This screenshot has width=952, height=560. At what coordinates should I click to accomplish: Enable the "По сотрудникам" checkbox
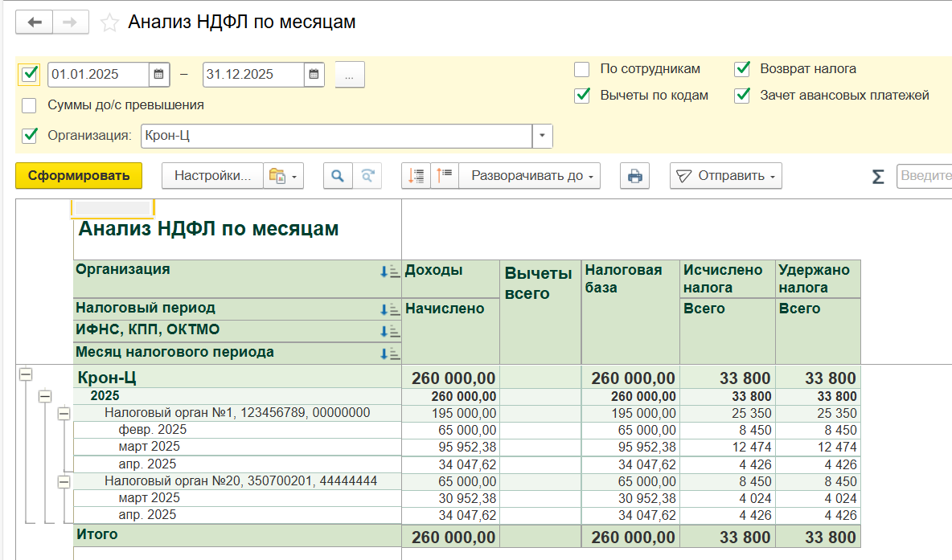tap(582, 69)
